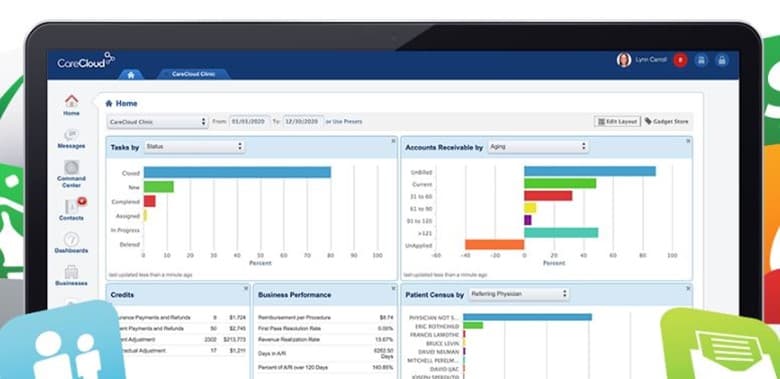
Task: Click Percent of A/R over 120 Days
Action: [325, 368]
